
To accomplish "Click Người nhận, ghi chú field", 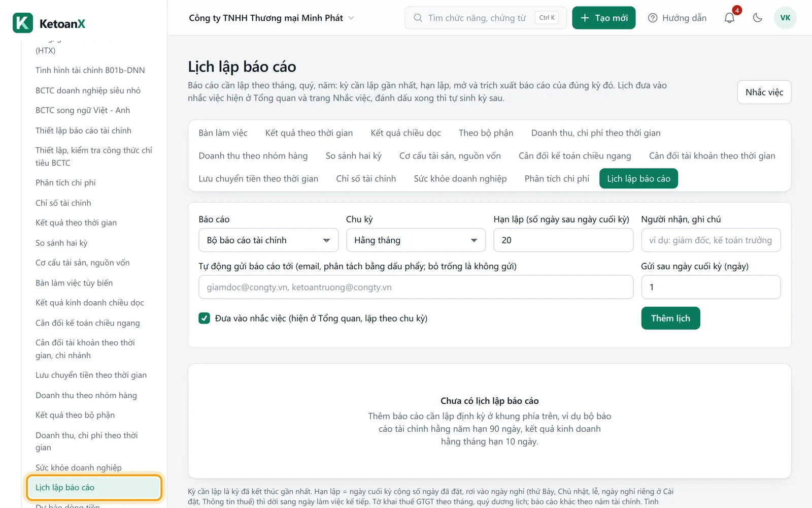I will click(x=710, y=240).
